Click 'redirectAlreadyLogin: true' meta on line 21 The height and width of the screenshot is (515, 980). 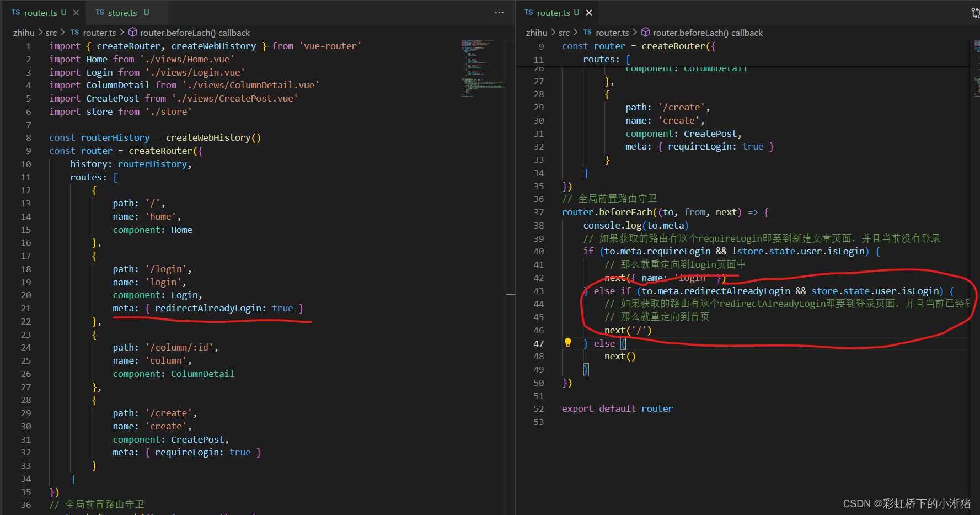click(224, 309)
